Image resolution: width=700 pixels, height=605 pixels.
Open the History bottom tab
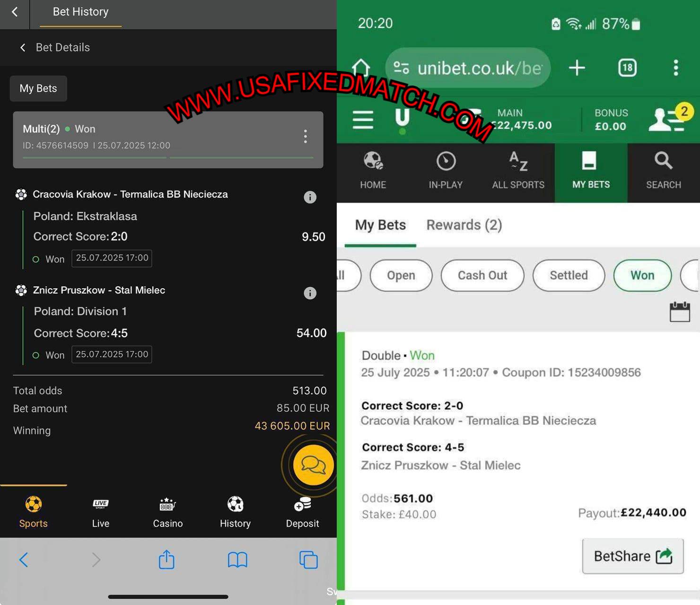235,512
